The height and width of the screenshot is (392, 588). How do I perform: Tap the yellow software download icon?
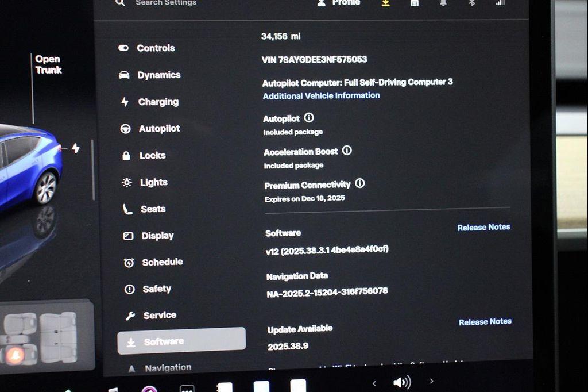click(385, 3)
